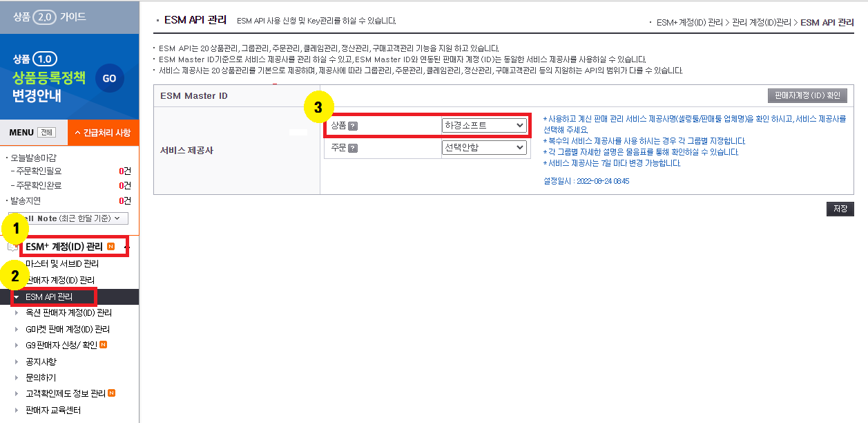Open the 판매자 교육센터 link
This screenshot has width=868, height=423.
pos(53,411)
